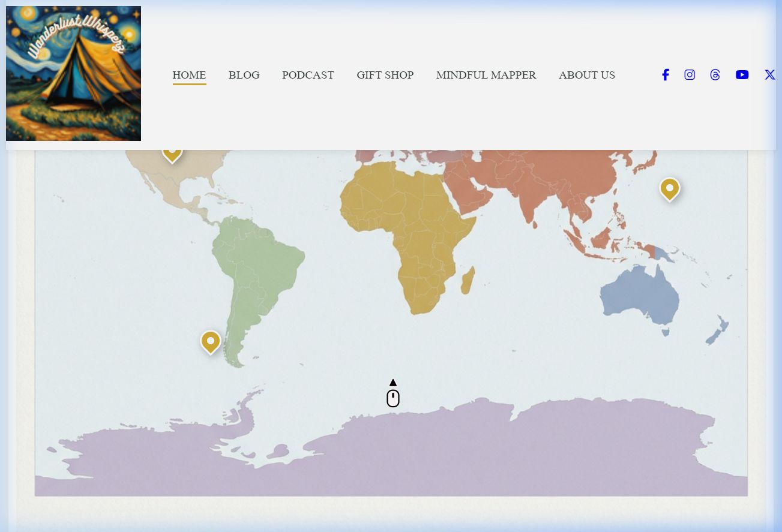The width and height of the screenshot is (782, 532).
Task: Click the X (Twitter) icon
Action: (x=769, y=75)
